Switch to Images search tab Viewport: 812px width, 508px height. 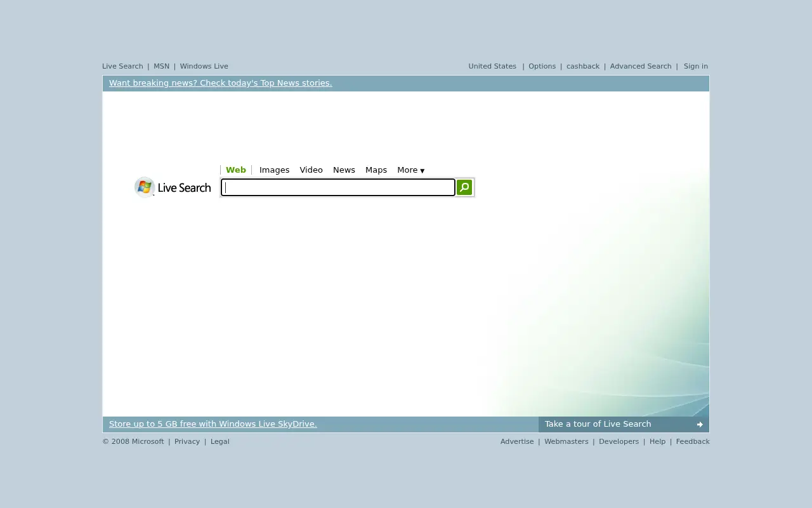274,170
